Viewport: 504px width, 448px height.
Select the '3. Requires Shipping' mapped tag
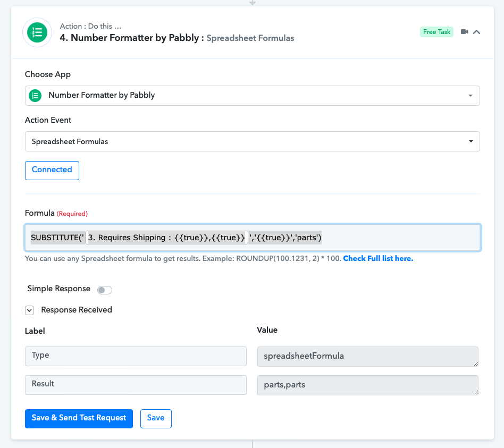(x=166, y=238)
